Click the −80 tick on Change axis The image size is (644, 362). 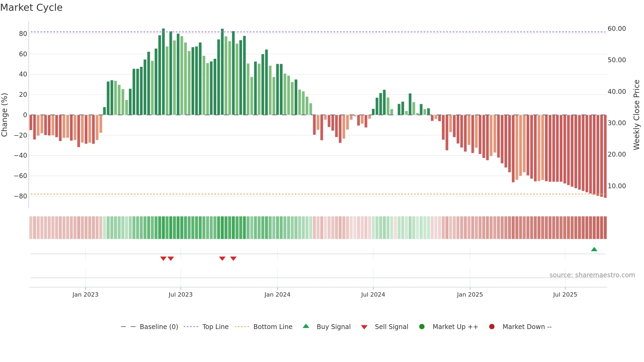coord(20,196)
